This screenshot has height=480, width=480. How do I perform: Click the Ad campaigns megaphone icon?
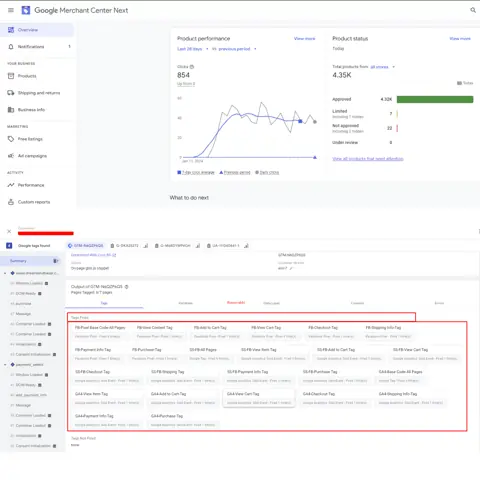click(x=11, y=156)
